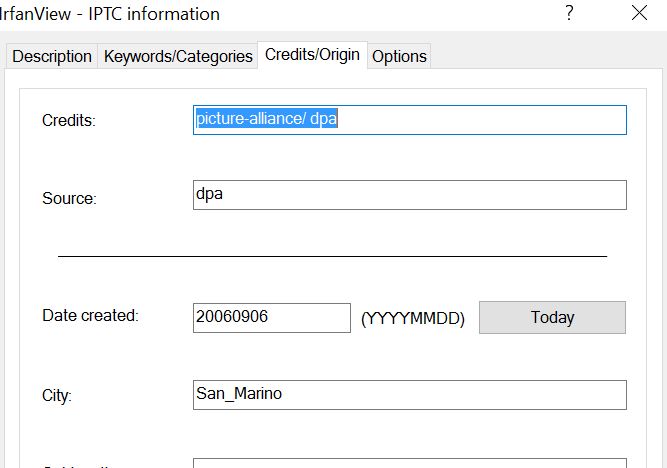Open the help question mark button
667x468 pixels.
click(569, 13)
